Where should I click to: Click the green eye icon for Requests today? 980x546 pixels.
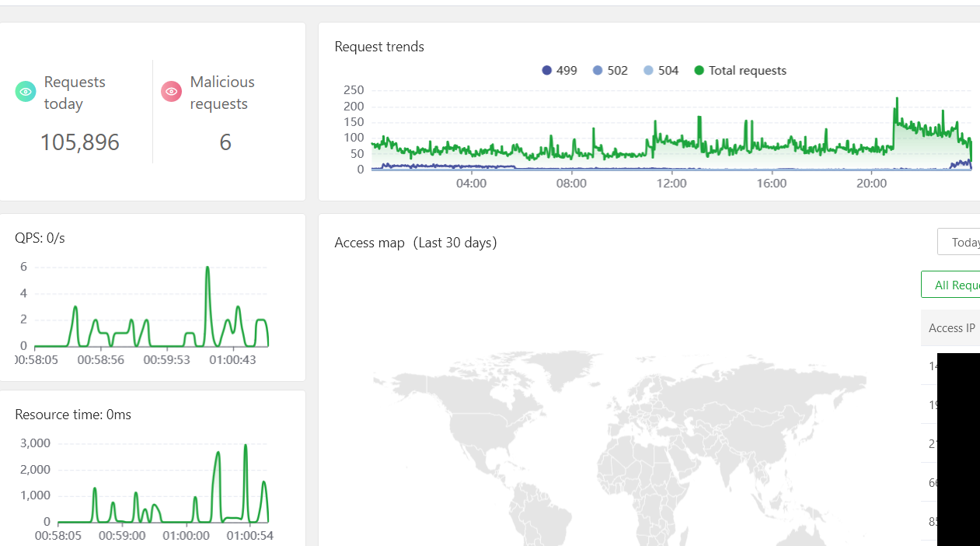(26, 92)
